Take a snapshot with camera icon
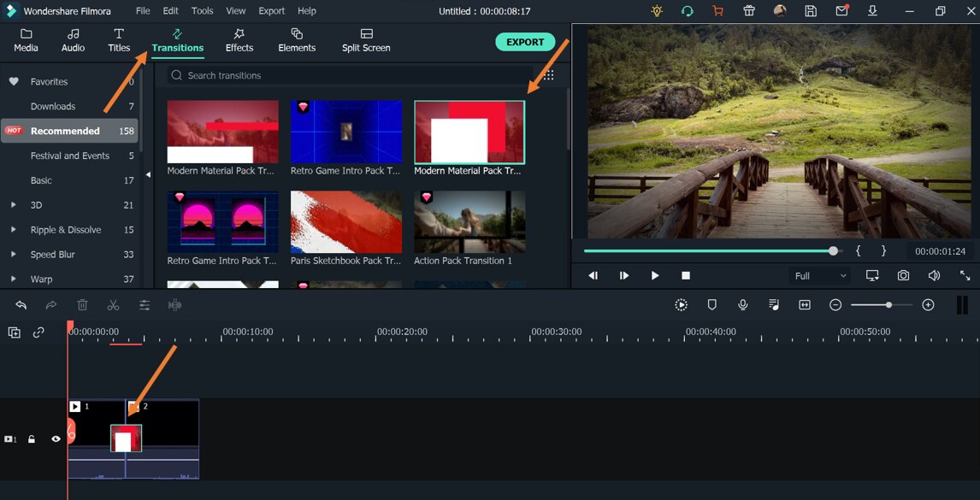980x500 pixels. click(903, 275)
